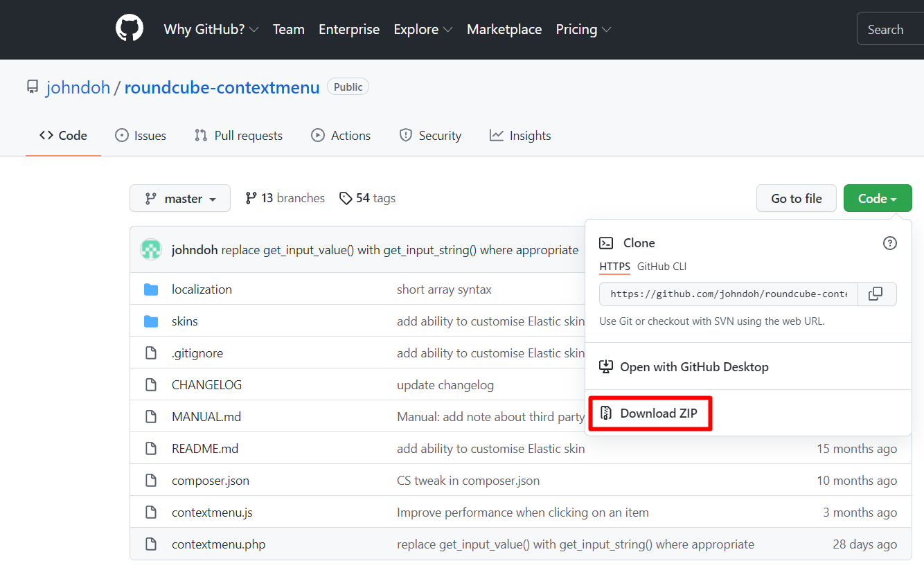Switch to the Issues tab

(x=141, y=136)
